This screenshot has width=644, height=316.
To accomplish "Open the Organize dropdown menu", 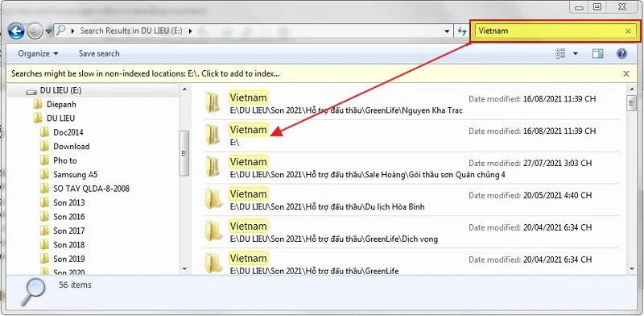I will 38,53.
